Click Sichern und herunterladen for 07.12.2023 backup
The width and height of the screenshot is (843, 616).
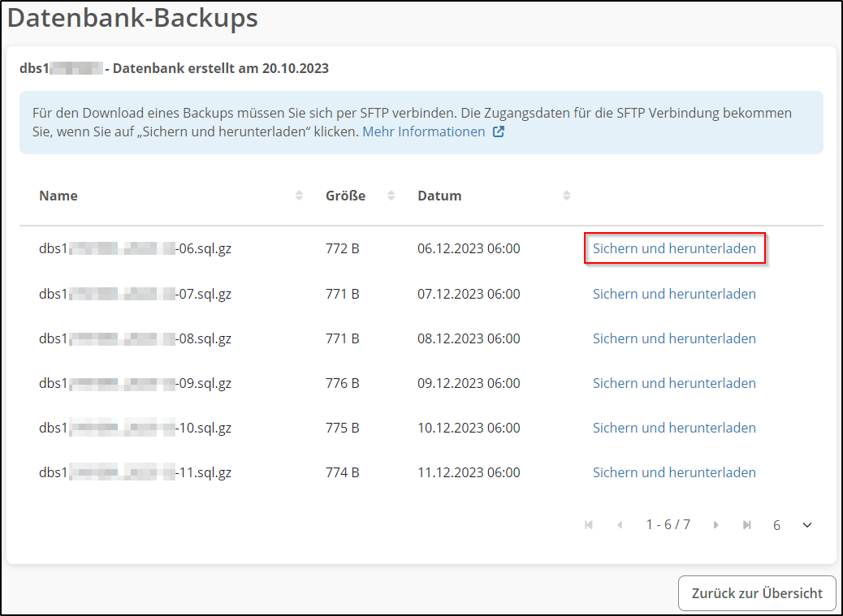click(x=674, y=294)
